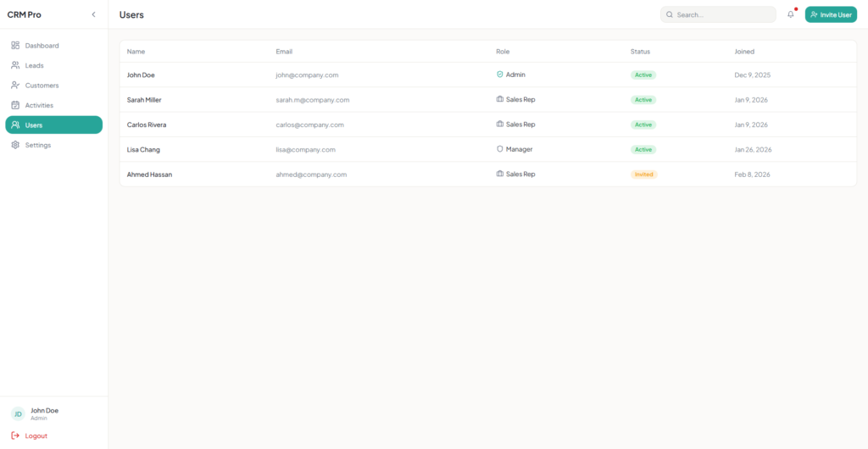
Task: Click the Leads people icon in sidebar
Action: [15, 65]
